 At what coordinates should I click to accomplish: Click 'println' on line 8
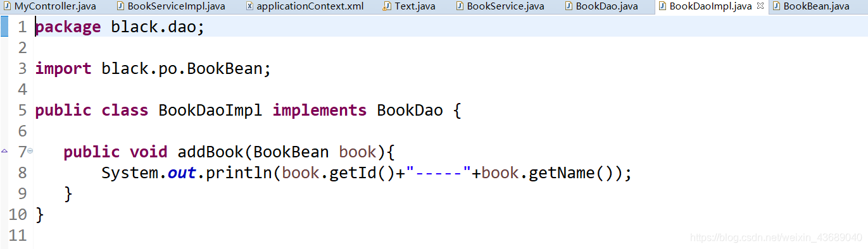click(x=239, y=173)
